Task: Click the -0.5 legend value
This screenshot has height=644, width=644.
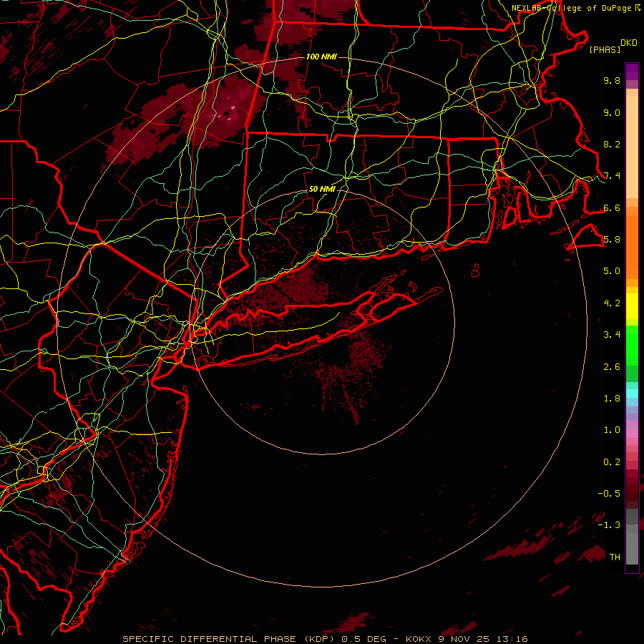Action: coord(609,494)
